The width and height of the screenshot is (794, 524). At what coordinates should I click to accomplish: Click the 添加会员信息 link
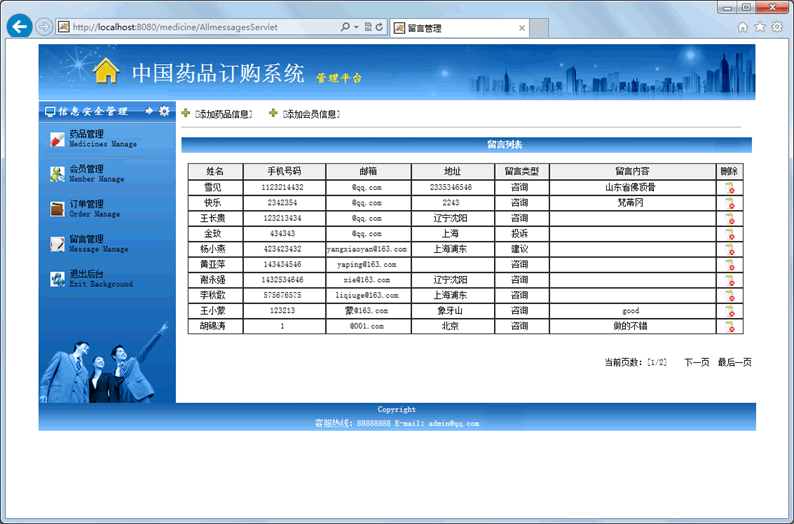coord(311,114)
